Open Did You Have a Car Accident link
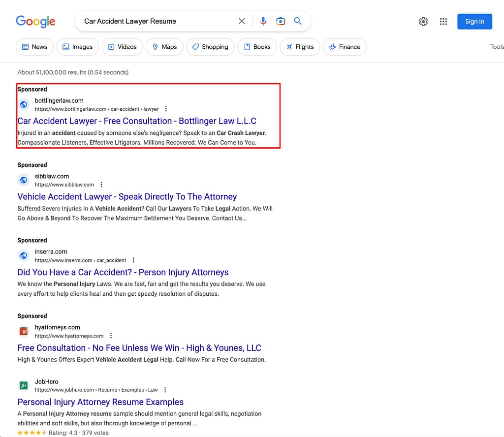Screen dimensions: 504x437 (123, 273)
